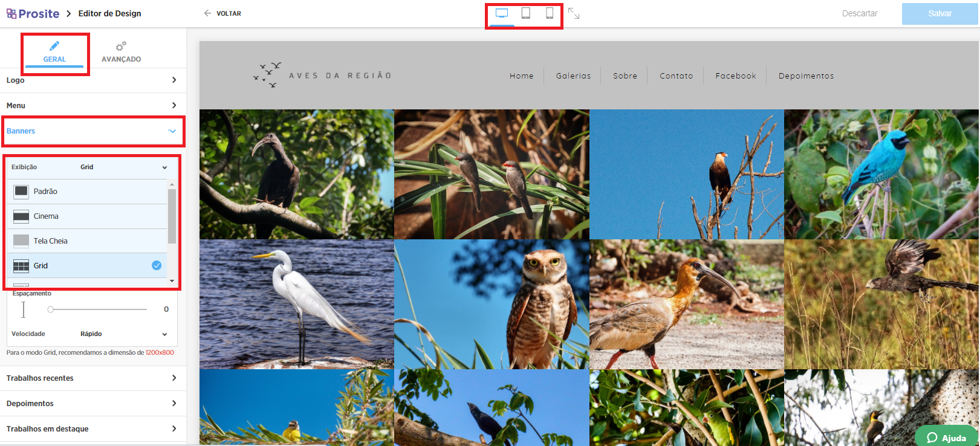Image resolution: width=980 pixels, height=446 pixels.
Task: Open Facebook in site navigation
Action: tap(736, 76)
